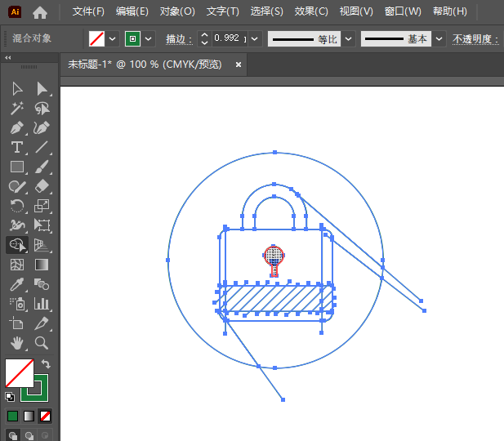Click stroke weight value field
Viewport: 504px width, 441px height.
pos(230,38)
